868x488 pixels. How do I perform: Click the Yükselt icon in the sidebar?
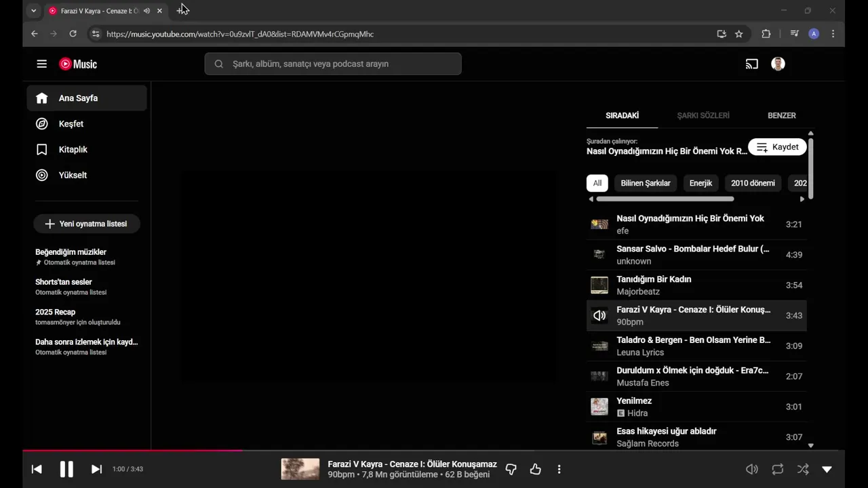(41, 175)
